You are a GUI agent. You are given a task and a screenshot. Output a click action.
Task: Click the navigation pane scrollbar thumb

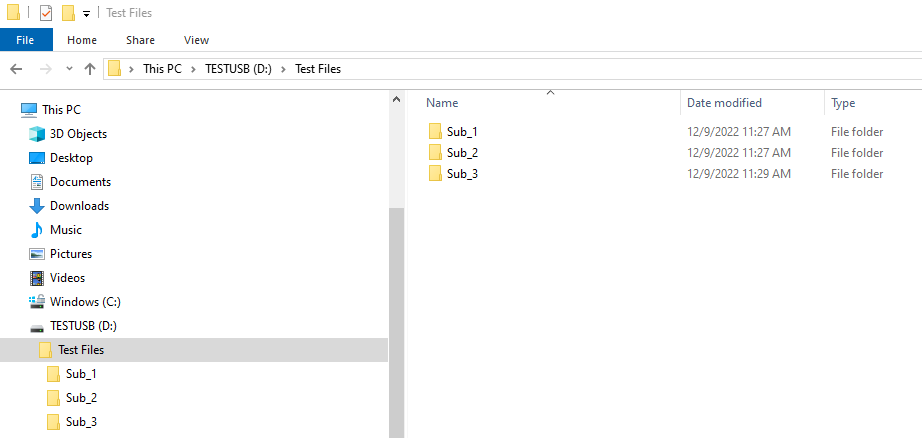(x=396, y=323)
